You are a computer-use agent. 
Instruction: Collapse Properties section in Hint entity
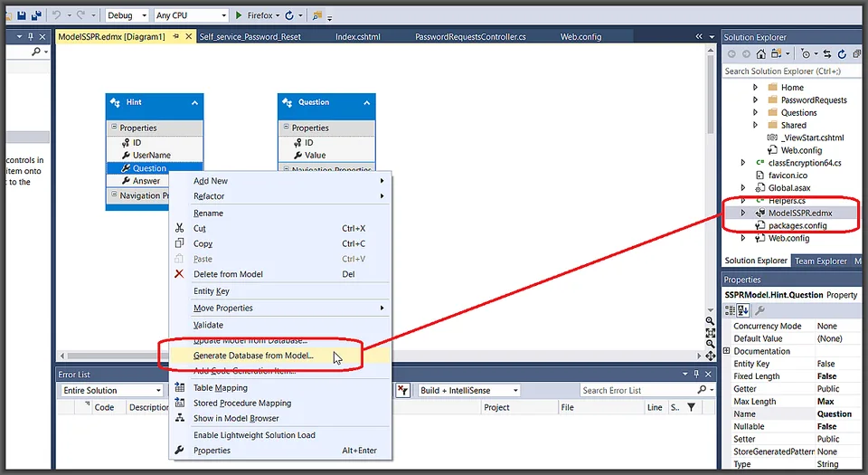click(114, 128)
